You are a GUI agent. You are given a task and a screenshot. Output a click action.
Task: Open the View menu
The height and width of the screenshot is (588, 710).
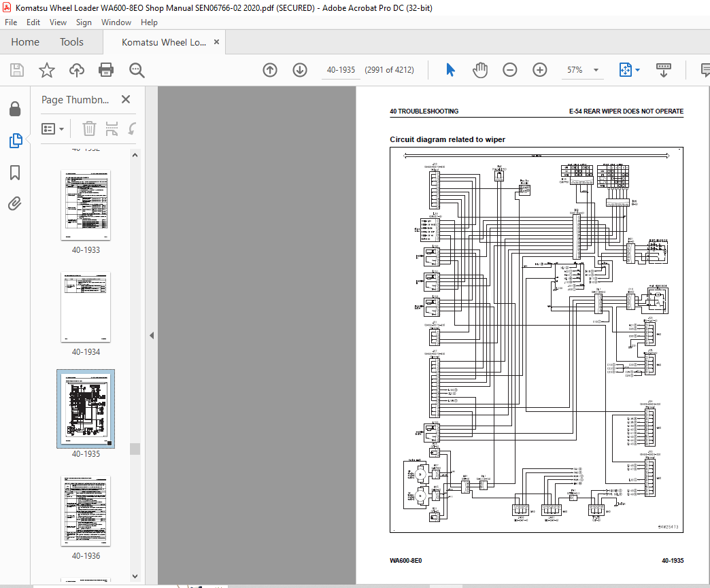[58, 22]
